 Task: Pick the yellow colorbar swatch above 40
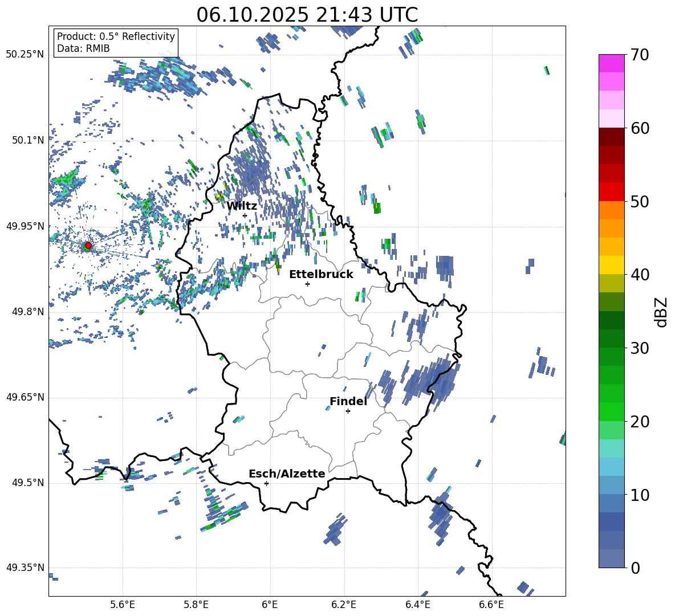pyautogui.click(x=612, y=265)
